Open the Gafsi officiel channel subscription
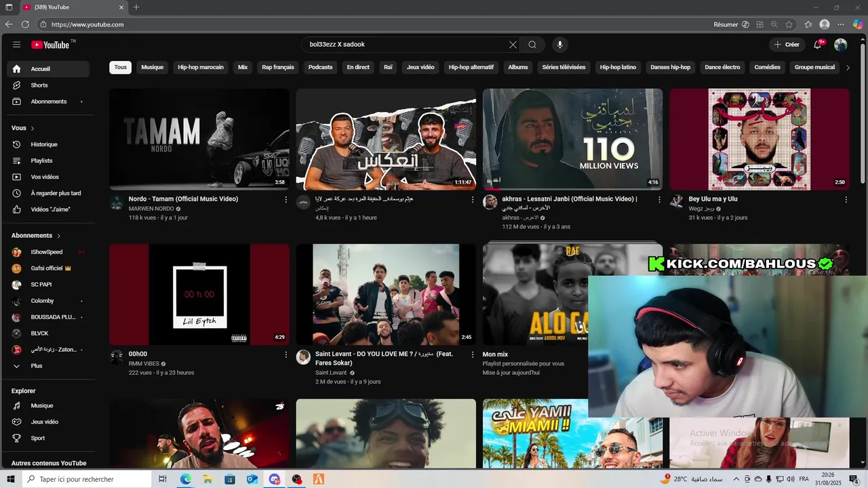The height and width of the screenshot is (488, 868). [x=48, y=268]
